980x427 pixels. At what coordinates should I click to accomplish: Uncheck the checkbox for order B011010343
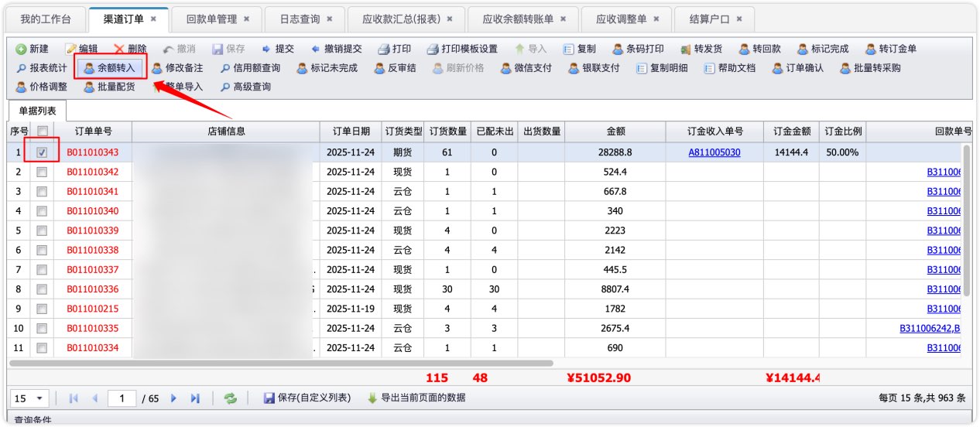(42, 152)
